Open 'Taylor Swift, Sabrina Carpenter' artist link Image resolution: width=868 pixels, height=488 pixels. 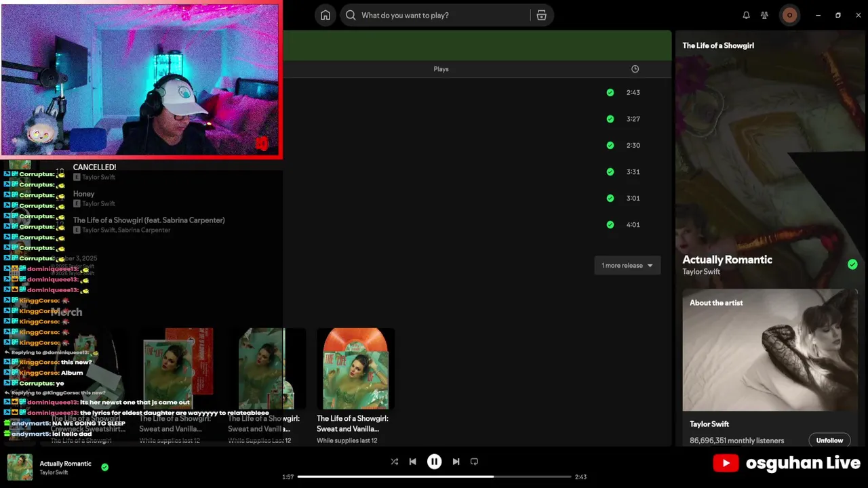pos(126,230)
